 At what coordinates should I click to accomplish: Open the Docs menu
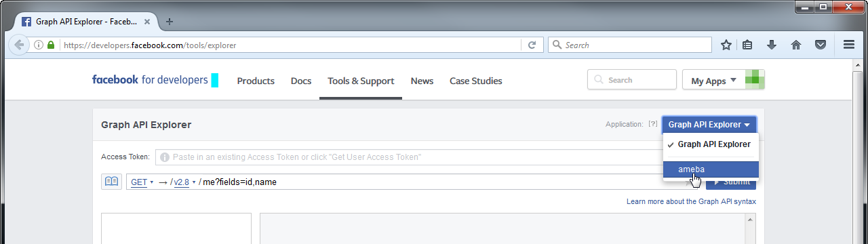[301, 81]
